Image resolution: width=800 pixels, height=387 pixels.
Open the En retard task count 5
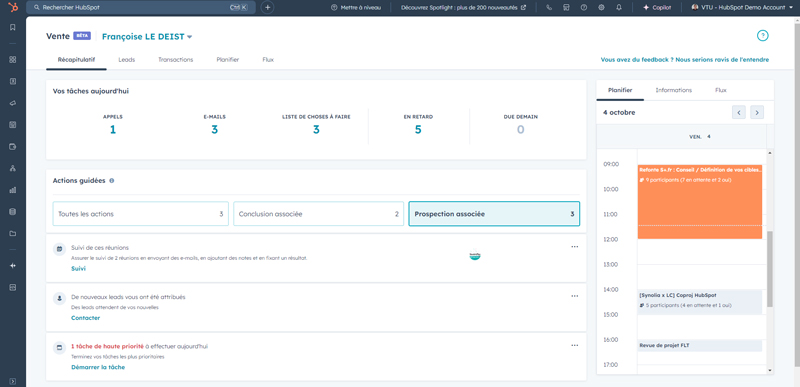[418, 130]
